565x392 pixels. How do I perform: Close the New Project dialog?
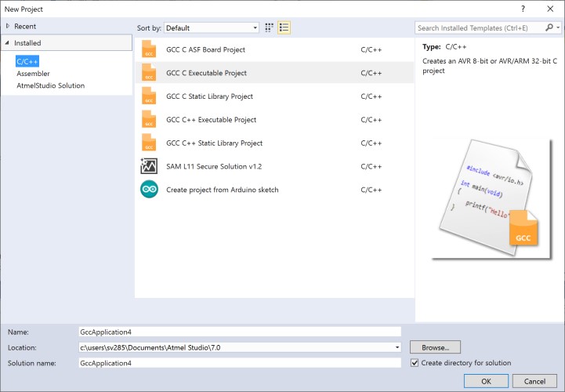point(550,9)
